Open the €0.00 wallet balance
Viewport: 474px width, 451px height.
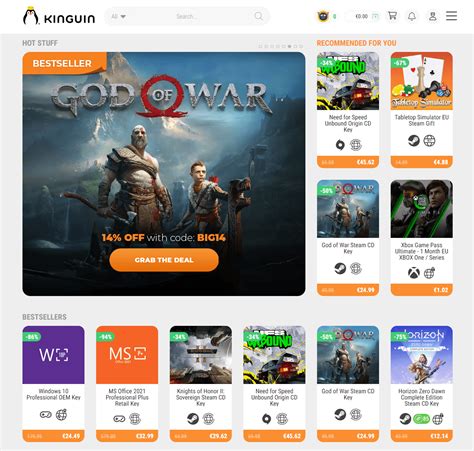[361, 16]
